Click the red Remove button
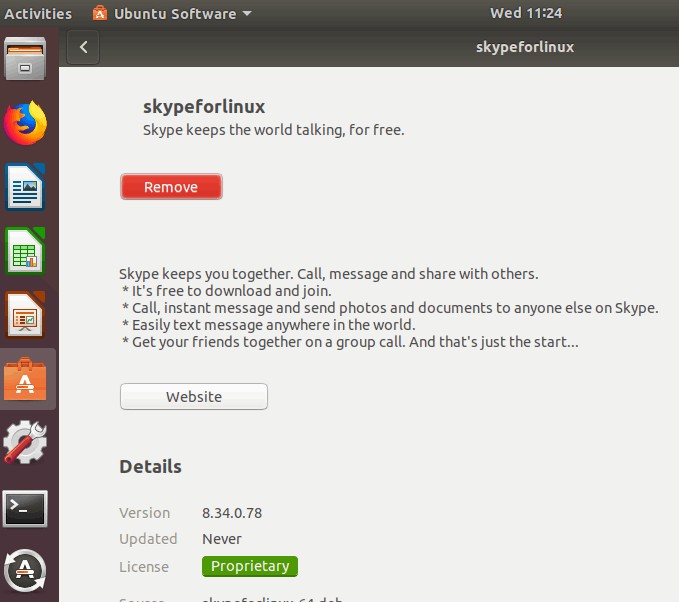The height and width of the screenshot is (602, 679). click(171, 187)
